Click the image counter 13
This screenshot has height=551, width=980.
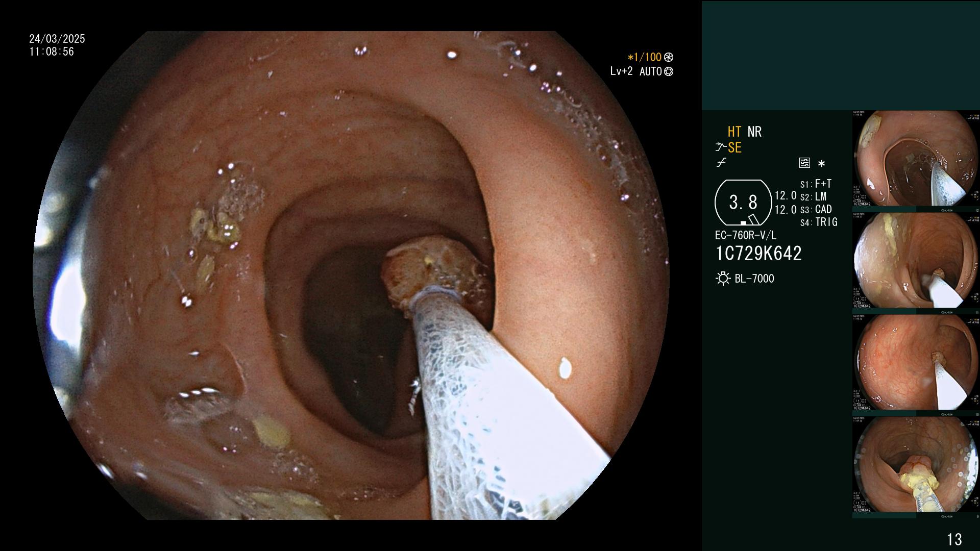(x=954, y=539)
